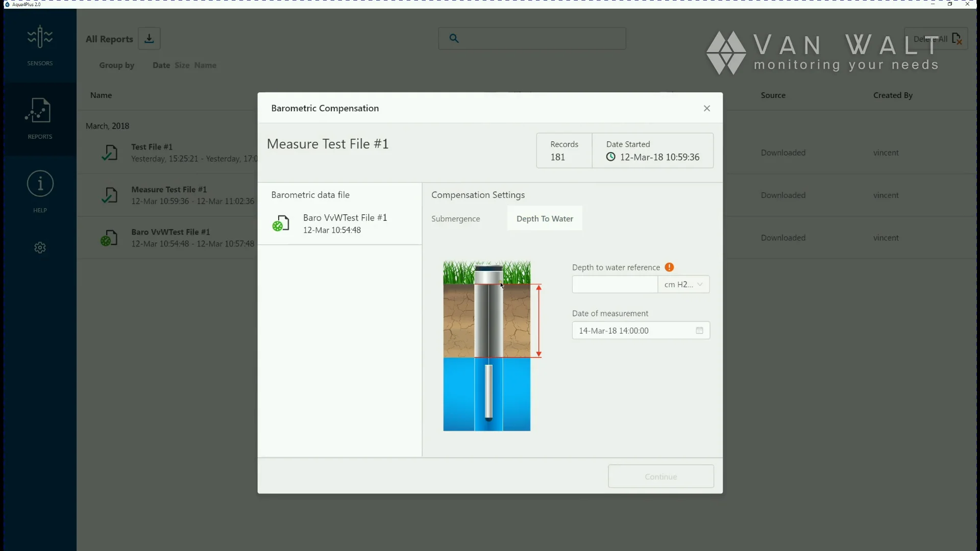This screenshot has height=551, width=980.
Task: Open the Help info icon
Action: (x=40, y=184)
